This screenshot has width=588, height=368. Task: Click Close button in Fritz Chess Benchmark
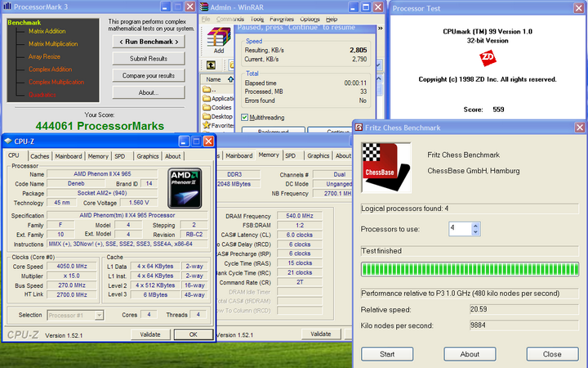[552, 354]
